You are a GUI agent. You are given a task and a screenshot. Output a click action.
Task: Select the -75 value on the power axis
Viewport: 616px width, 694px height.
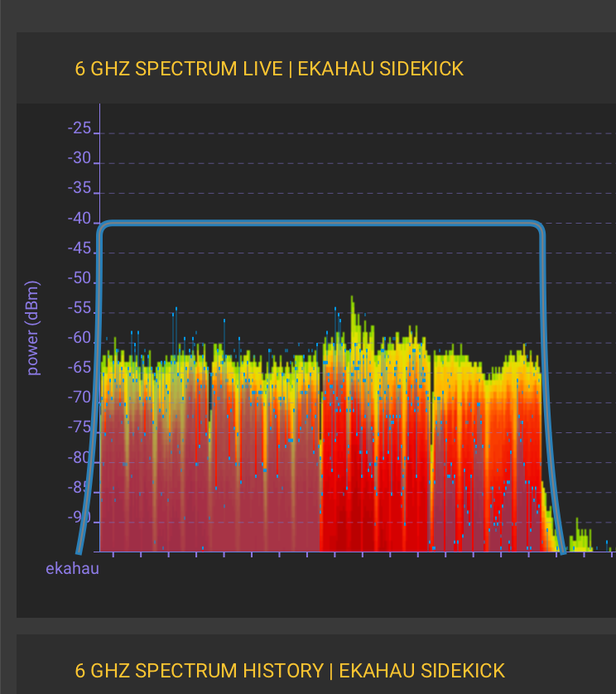point(80,428)
